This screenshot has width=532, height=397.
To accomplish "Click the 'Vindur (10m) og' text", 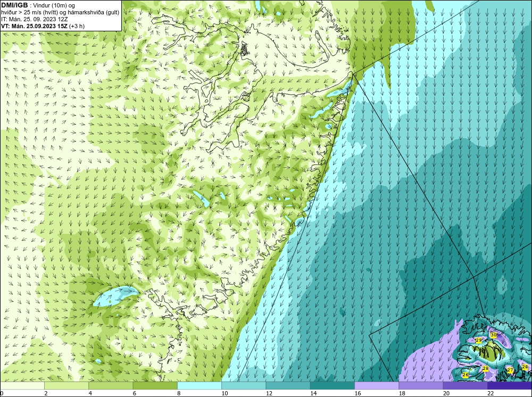I will click(54, 5).
